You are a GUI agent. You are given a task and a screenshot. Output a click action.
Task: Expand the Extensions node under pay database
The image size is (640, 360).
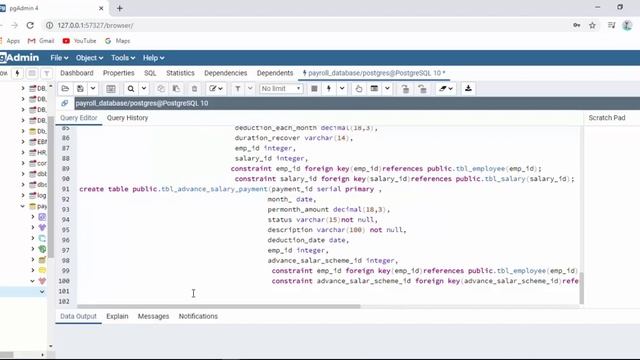click(x=33, y=249)
